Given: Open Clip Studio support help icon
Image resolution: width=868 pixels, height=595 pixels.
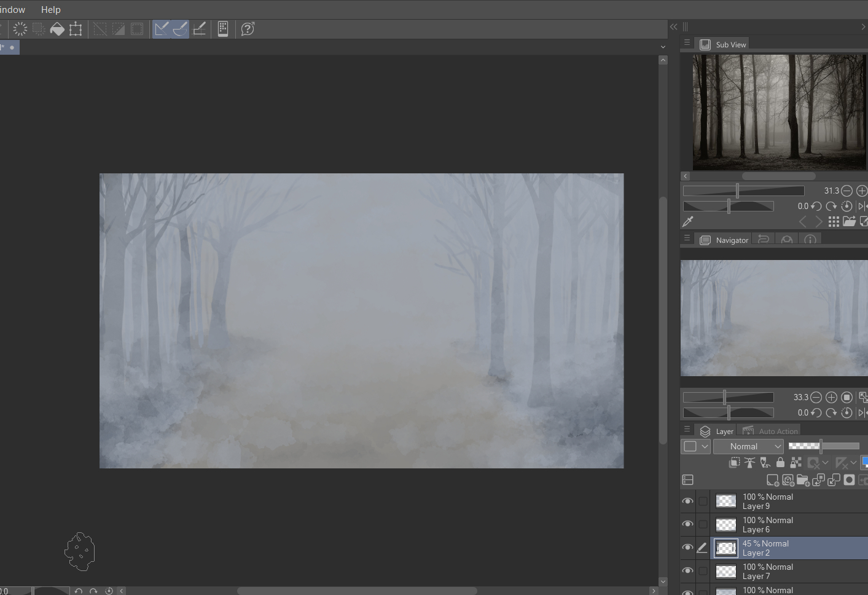Looking at the screenshot, I should [248, 29].
